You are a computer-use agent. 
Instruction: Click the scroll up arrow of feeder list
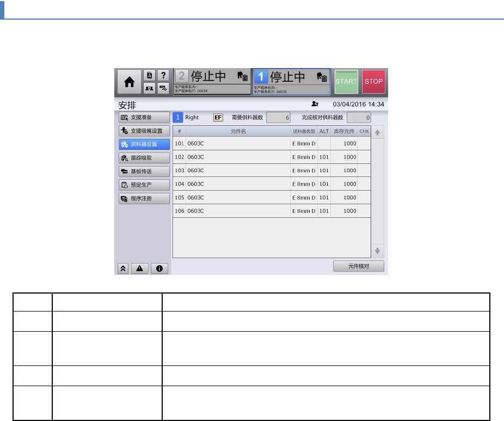(377, 132)
